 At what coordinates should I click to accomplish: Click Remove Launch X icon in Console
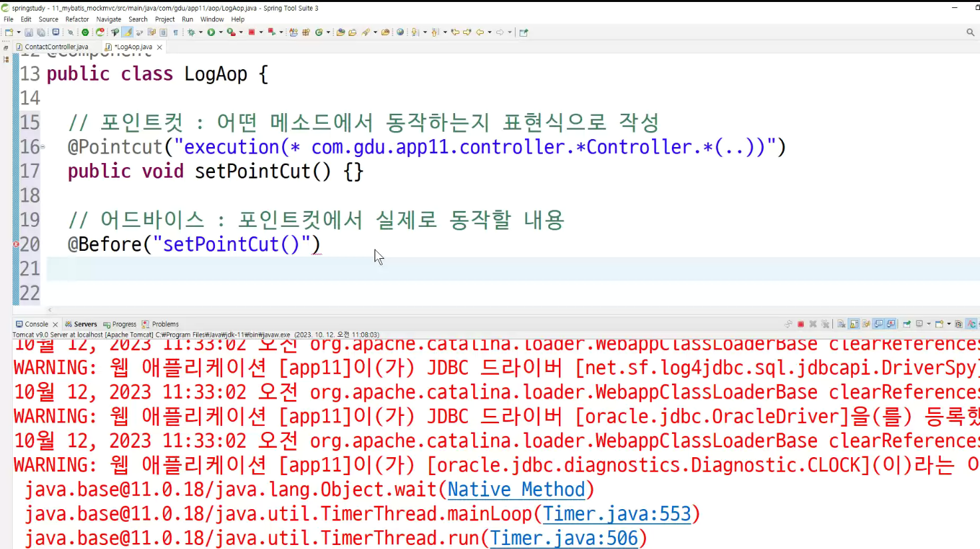click(813, 324)
